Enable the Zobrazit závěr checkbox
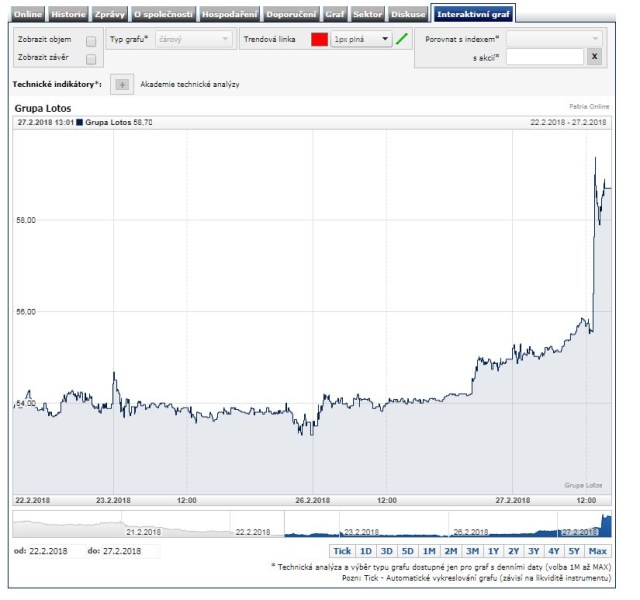This screenshot has width=640, height=600. point(91,58)
